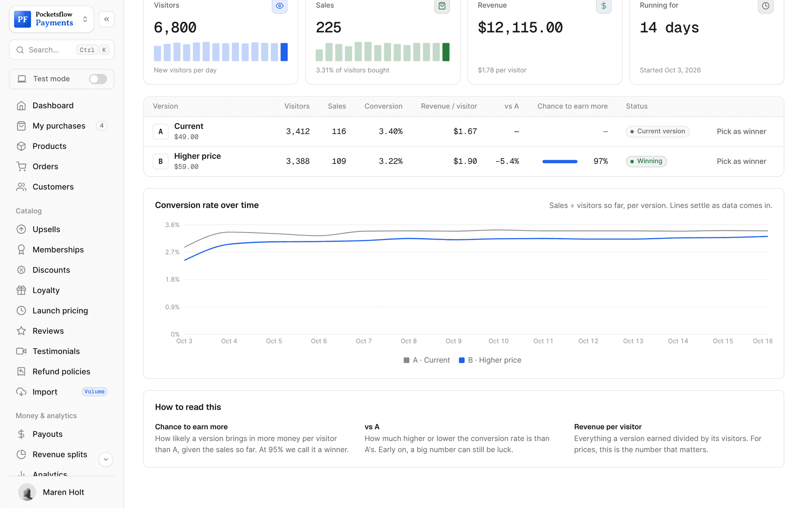Click the Chance to earn more column header

tap(572, 106)
